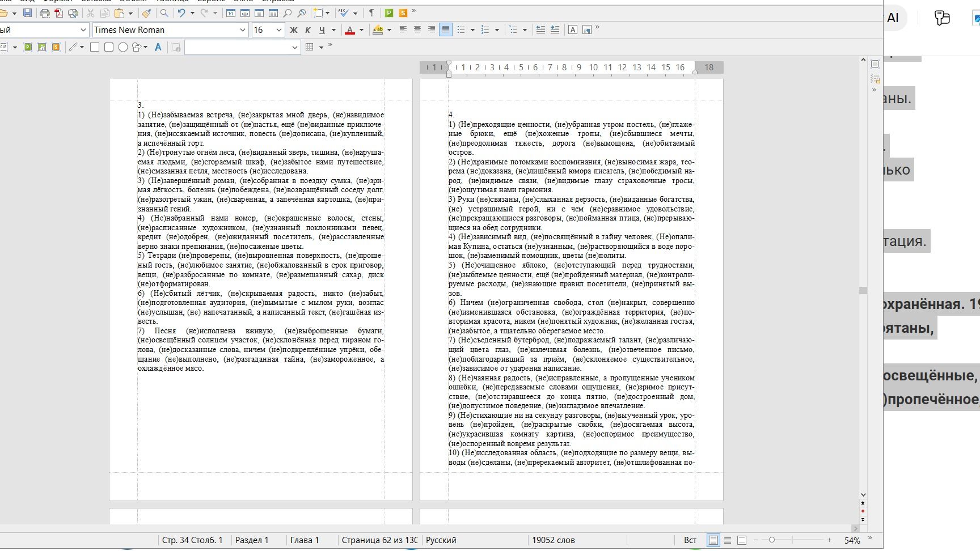Apply red font color to text
This screenshot has height=551, width=980.
pos(350,30)
